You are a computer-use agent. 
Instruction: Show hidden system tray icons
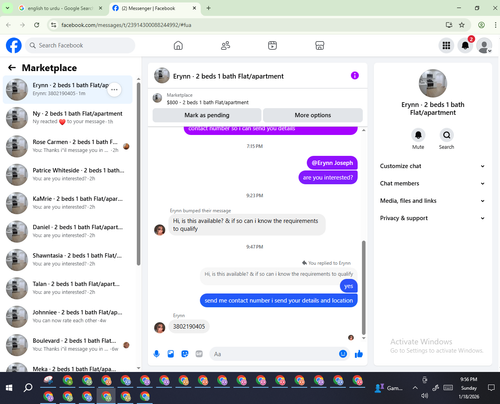[415, 388]
